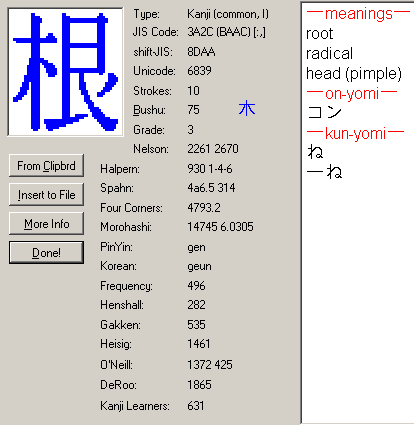The height and width of the screenshot is (425, 414).
Task: Click the Heisig index 1461
Action: [199, 344]
